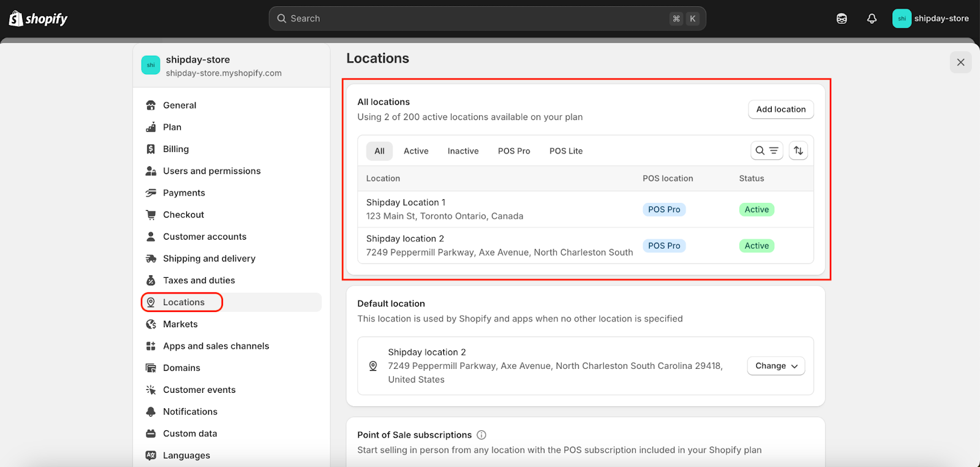Open Languages settings
The image size is (980, 467).
[232, 455]
